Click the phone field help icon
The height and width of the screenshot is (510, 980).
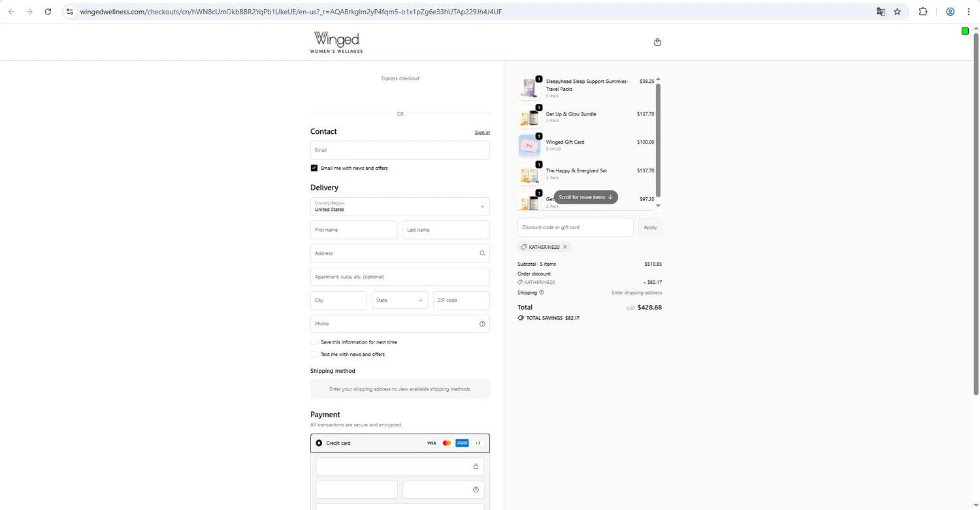(482, 324)
